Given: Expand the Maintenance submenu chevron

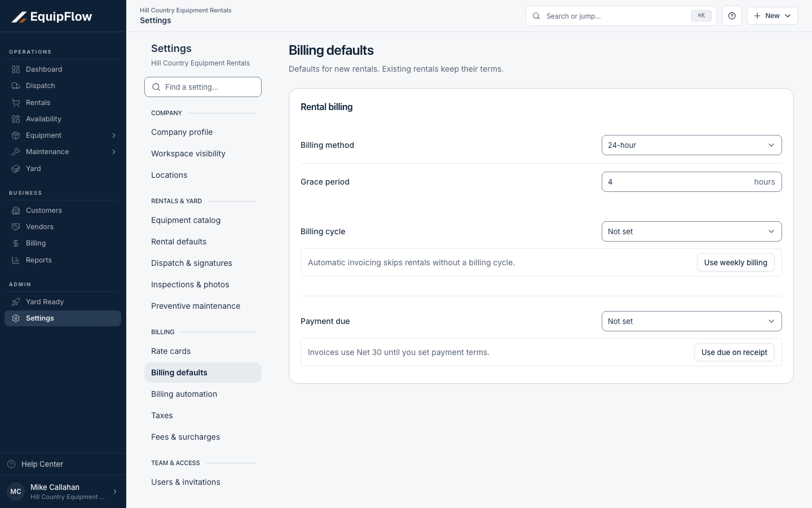Looking at the screenshot, I should click(114, 152).
